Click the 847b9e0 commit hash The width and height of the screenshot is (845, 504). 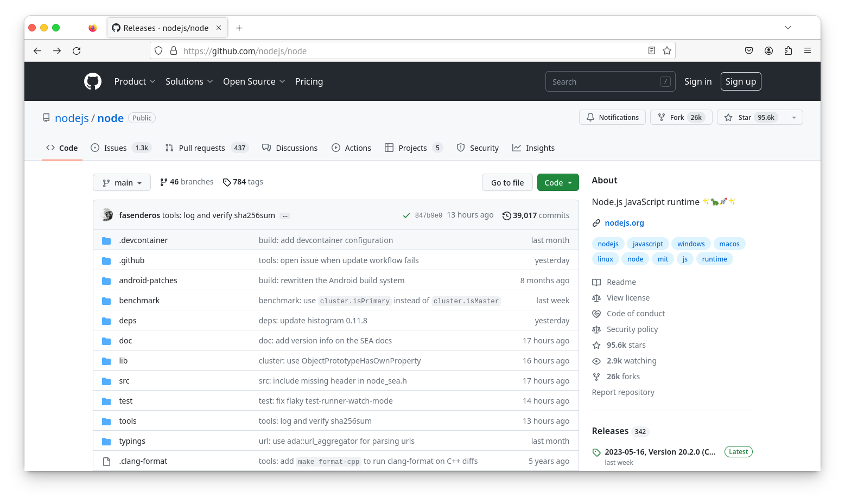(x=429, y=216)
